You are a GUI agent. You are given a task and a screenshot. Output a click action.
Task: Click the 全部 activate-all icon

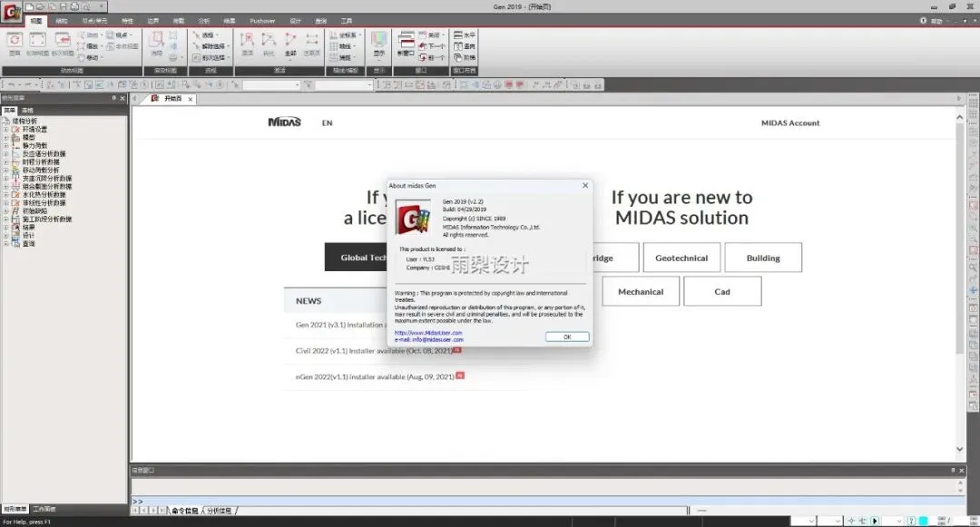point(290,44)
